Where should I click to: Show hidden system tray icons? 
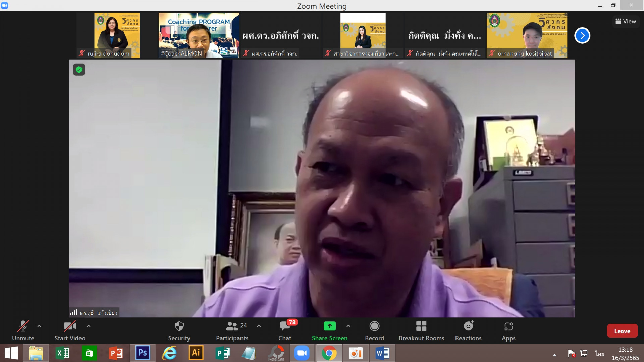coord(554,354)
